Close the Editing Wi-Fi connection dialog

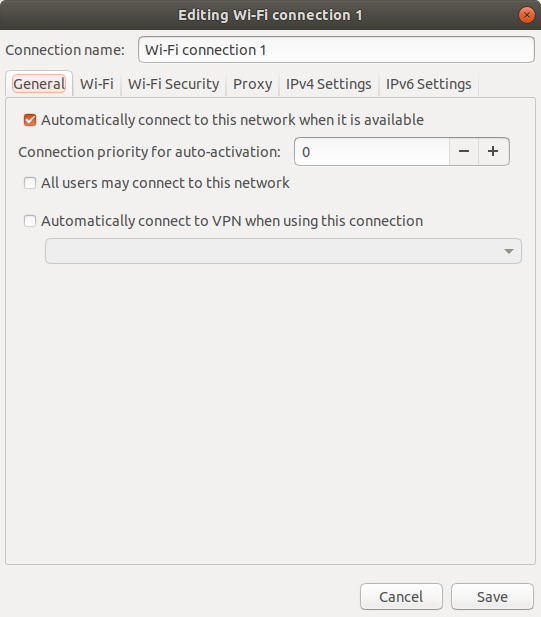[x=526, y=15]
